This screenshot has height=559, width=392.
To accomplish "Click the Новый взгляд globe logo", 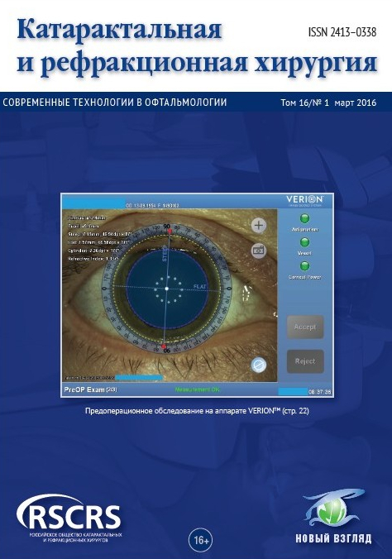I will click(x=334, y=516).
